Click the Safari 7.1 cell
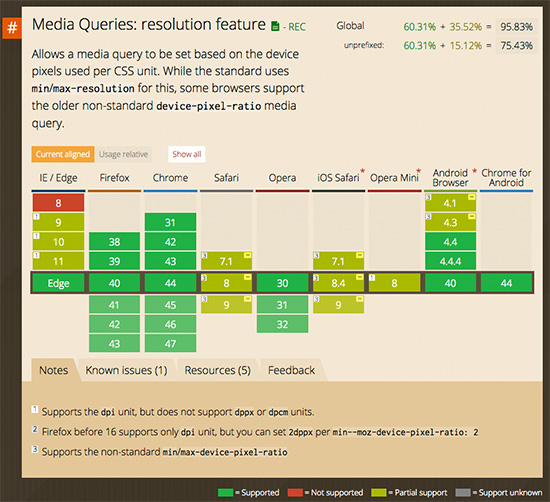 click(x=226, y=261)
